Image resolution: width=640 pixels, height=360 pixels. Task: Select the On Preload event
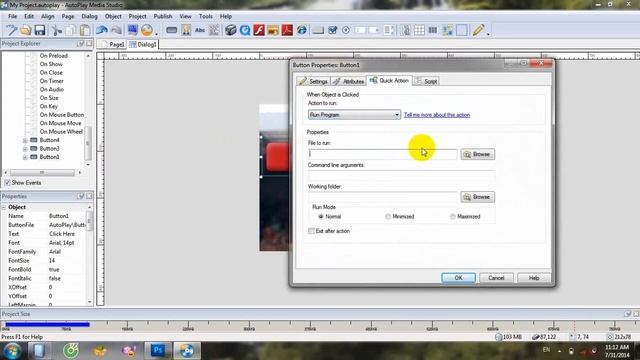tap(53, 56)
